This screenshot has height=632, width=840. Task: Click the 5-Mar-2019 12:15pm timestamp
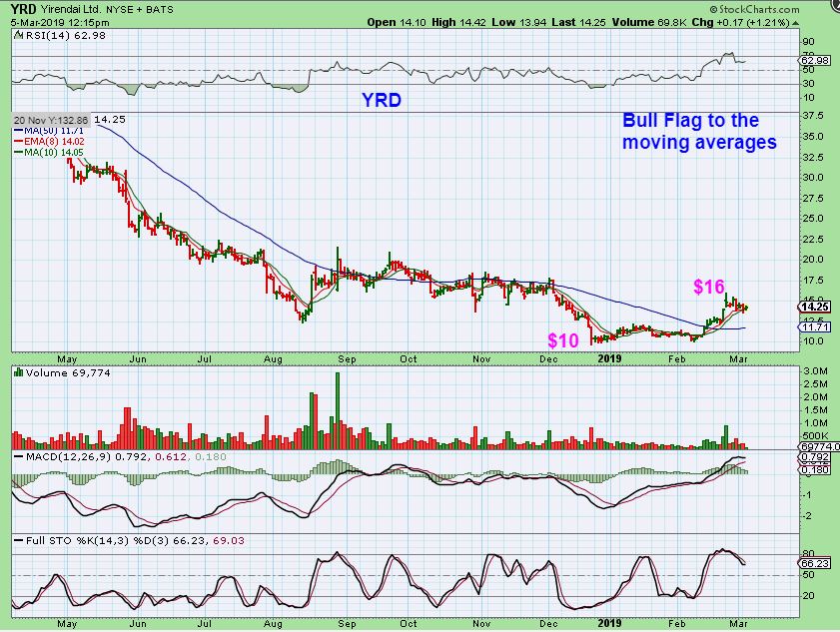60,23
